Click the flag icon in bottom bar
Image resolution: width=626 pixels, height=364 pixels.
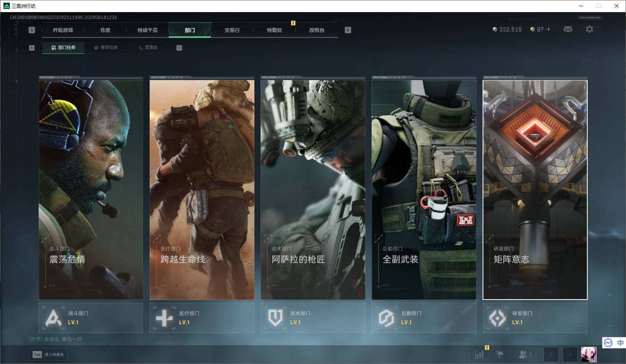tap(499, 354)
